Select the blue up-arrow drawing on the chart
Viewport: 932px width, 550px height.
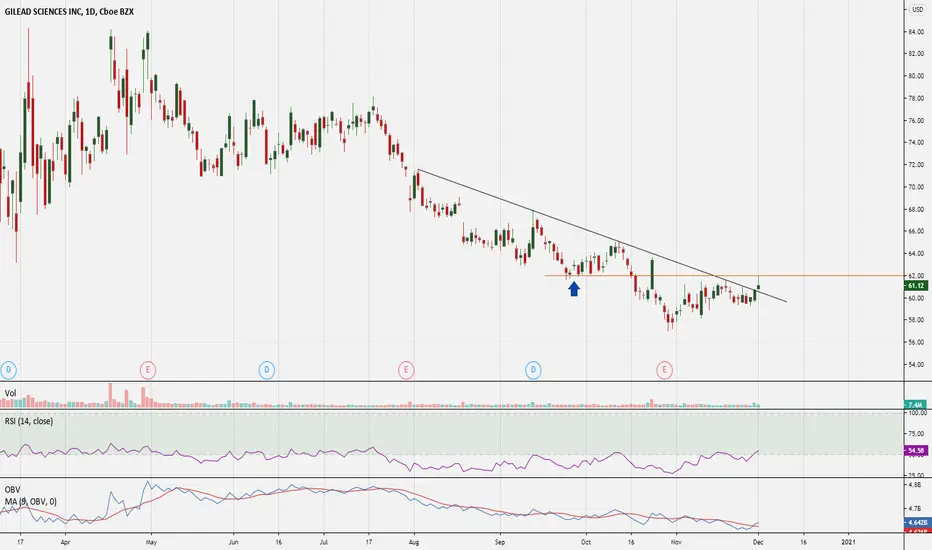pos(574,288)
